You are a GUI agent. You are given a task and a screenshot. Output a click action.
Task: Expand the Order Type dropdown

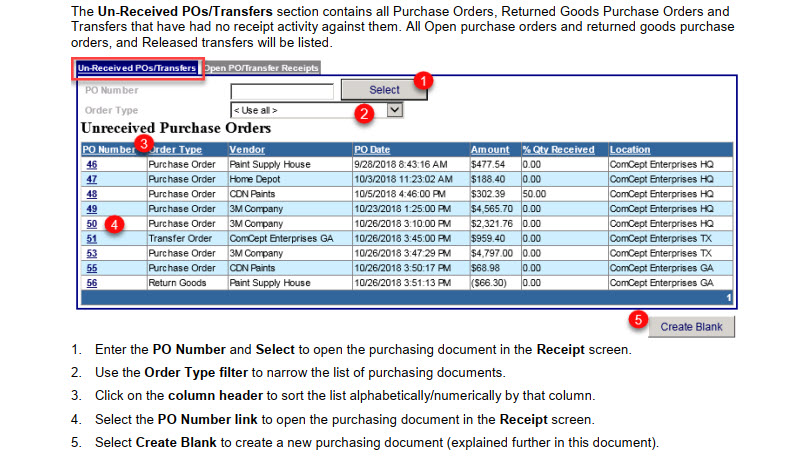(x=394, y=110)
